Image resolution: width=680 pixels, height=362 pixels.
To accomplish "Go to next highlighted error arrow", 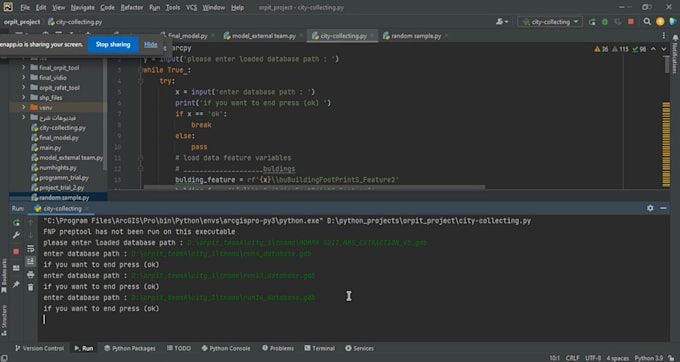I will tap(664, 49).
